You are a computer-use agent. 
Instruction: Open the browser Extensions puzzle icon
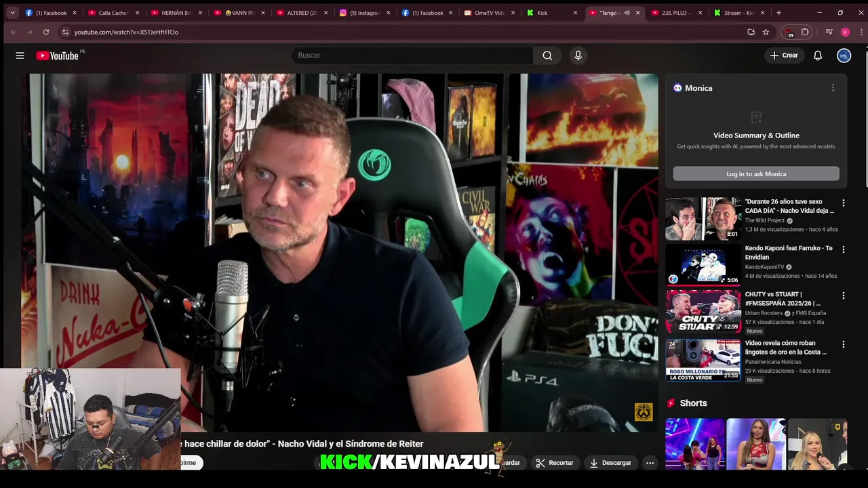tap(805, 32)
